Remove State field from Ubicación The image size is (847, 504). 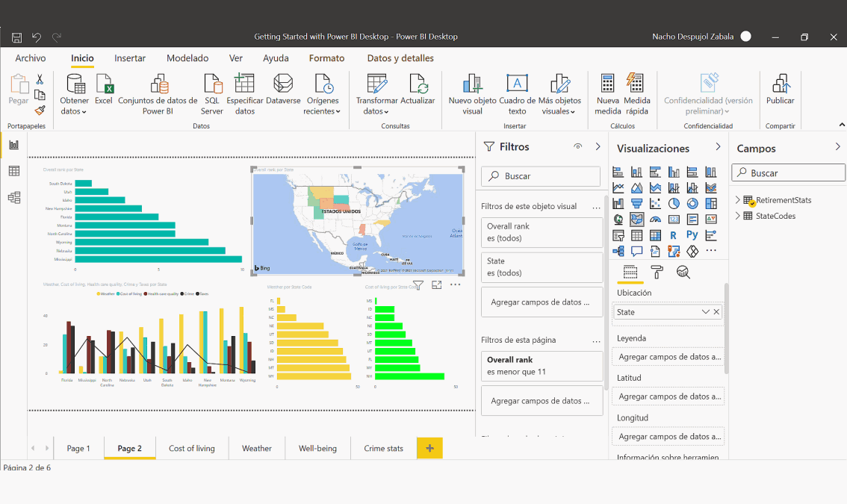tap(716, 312)
